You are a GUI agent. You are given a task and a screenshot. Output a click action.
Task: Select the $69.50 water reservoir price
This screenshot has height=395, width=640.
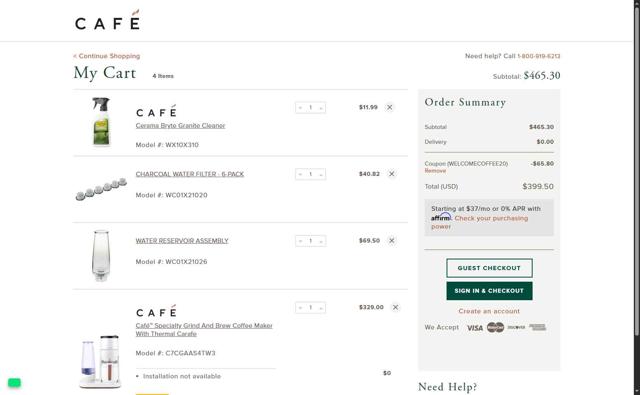(369, 241)
